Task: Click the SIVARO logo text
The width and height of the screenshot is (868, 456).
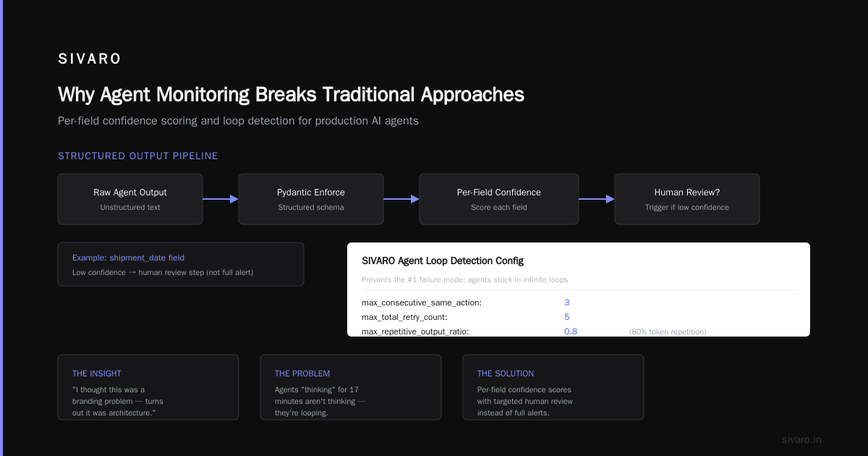Action: (90, 59)
